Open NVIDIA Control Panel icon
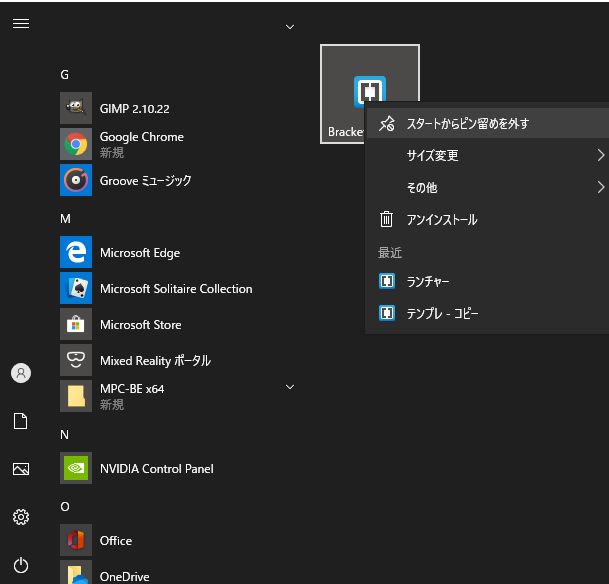Viewport: 609px width, 584px height. (x=76, y=468)
